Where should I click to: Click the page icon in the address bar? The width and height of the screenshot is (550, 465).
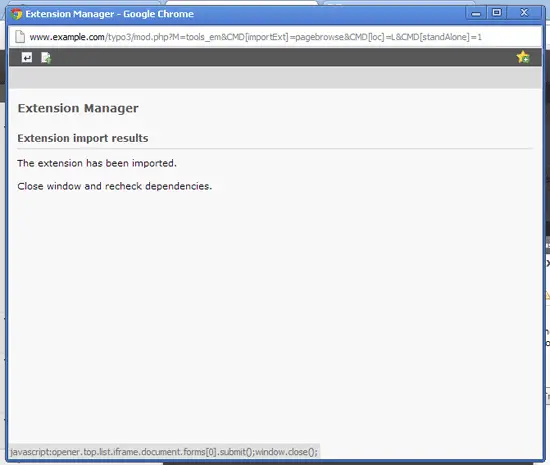[x=20, y=36]
